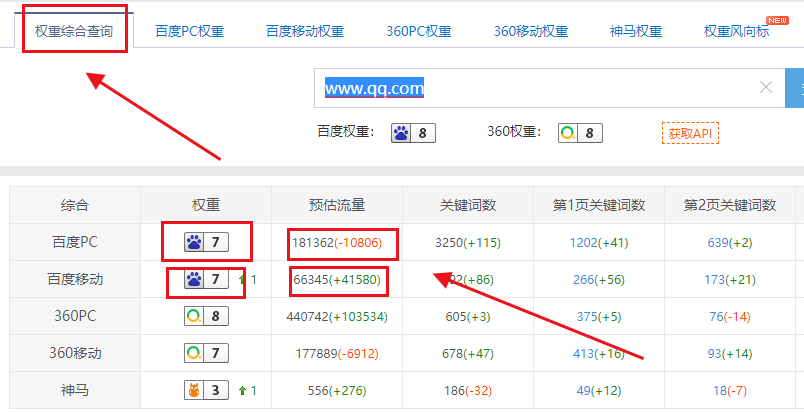Click the www.qq.com domain input field
This screenshot has height=412, width=804.
point(549,88)
